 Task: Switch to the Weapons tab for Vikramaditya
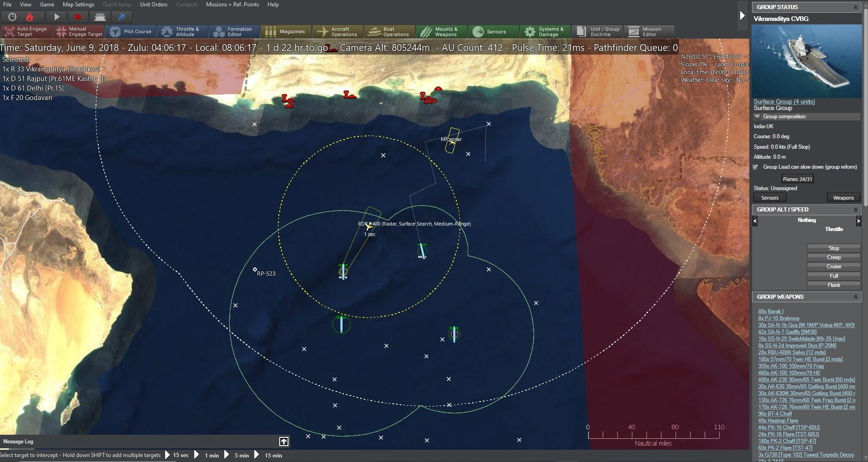[843, 198]
